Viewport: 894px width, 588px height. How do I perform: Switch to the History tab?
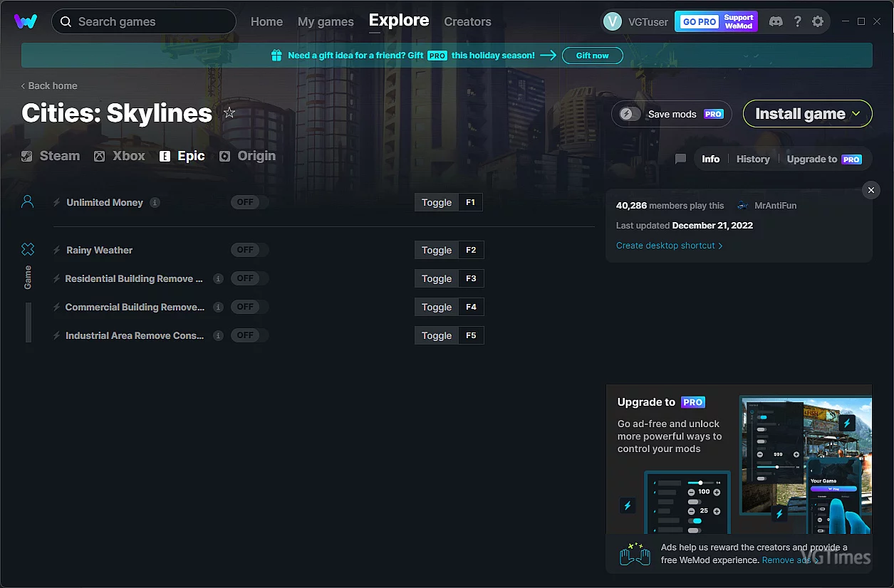tap(753, 159)
